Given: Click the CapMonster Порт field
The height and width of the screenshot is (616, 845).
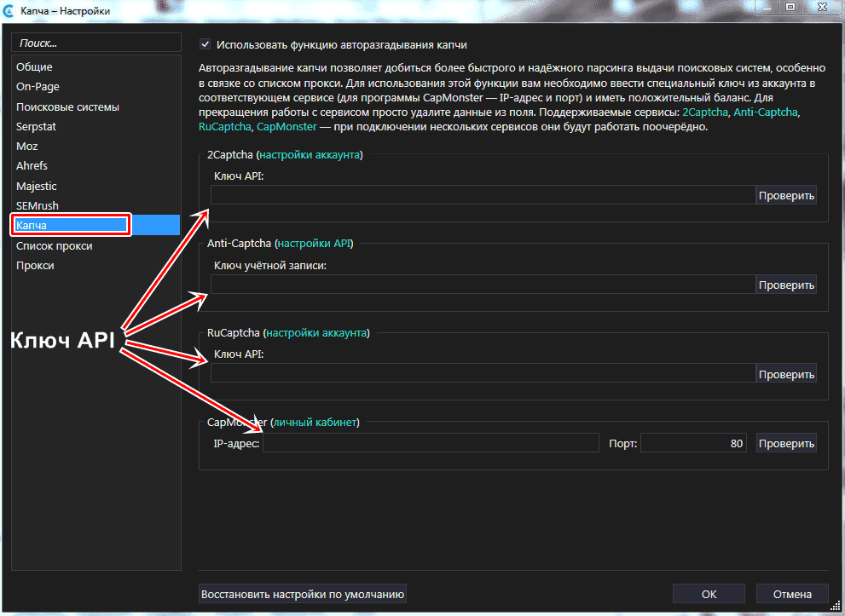Looking at the screenshot, I should coord(693,442).
